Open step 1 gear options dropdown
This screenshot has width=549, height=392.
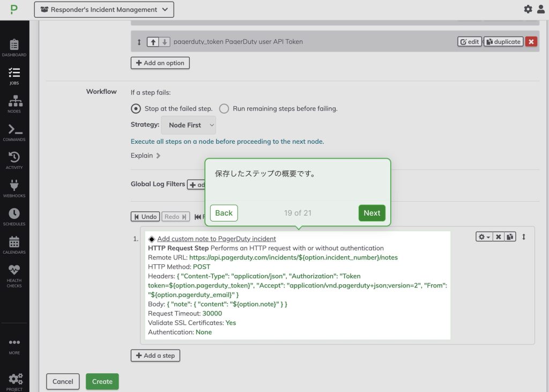tap(484, 237)
